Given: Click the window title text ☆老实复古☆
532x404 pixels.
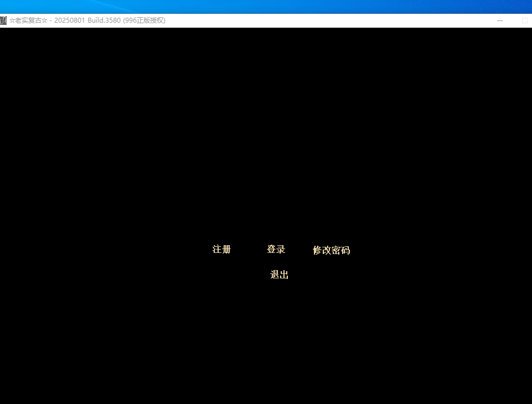Looking at the screenshot, I should click(x=28, y=20).
